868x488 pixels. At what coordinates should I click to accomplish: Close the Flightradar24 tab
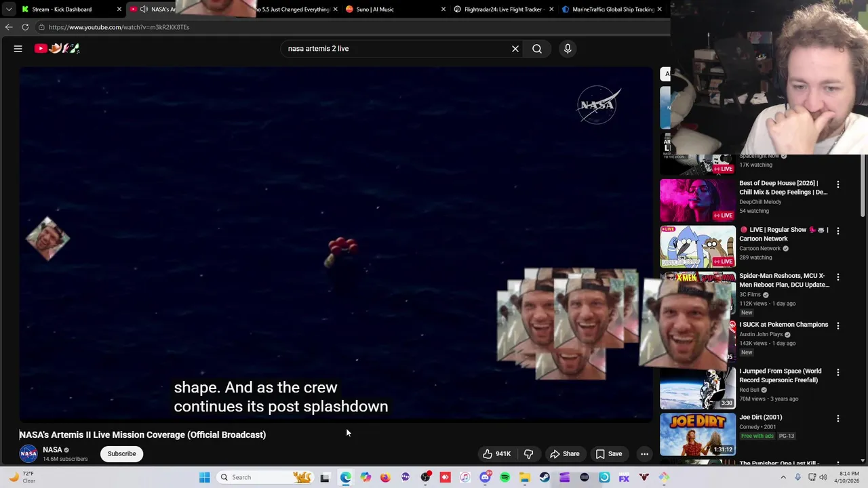(551, 9)
